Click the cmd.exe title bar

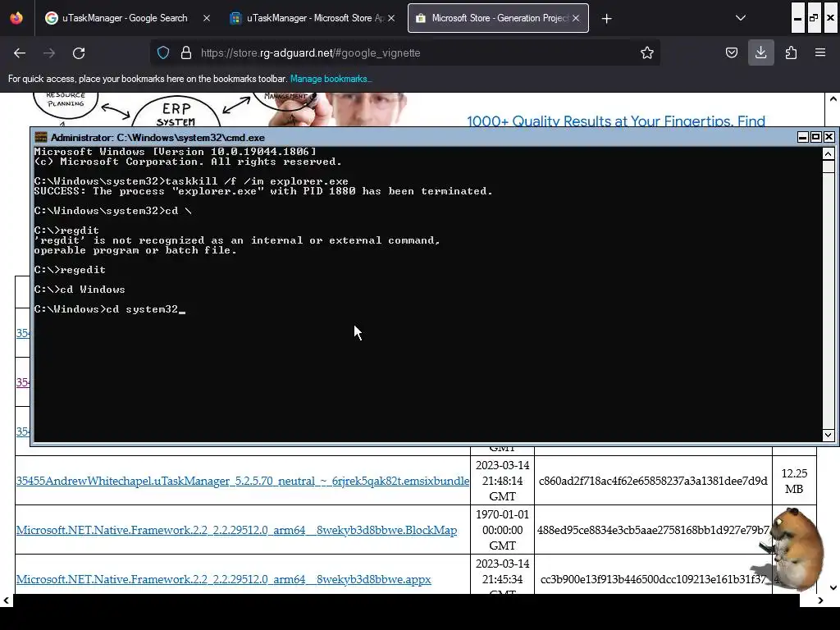[x=418, y=137]
